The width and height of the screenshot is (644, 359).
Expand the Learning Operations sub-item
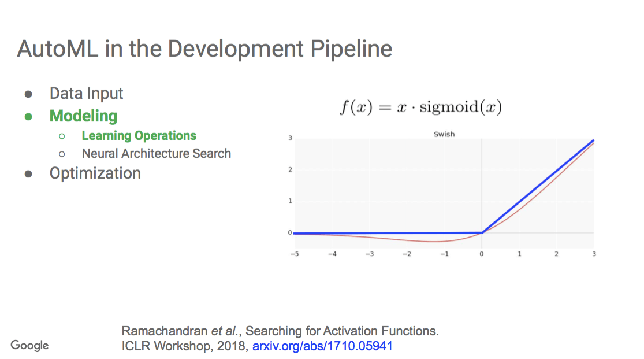point(139,135)
